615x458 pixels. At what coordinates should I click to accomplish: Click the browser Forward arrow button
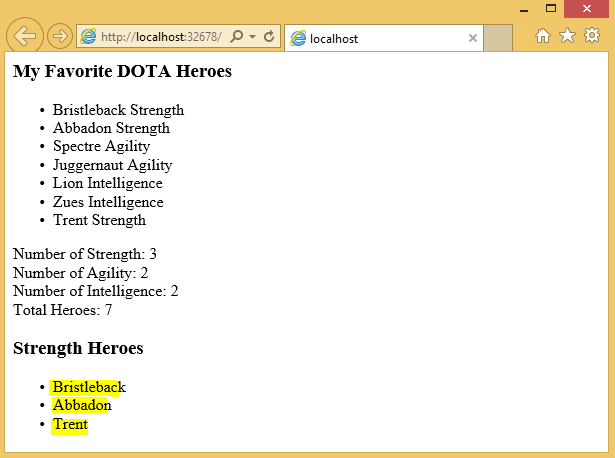(60, 36)
